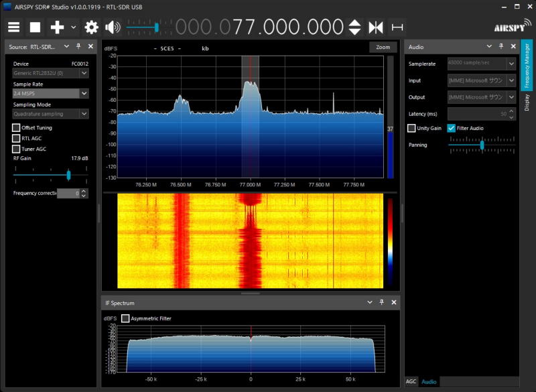Viewport: 536px width, 392px height.
Task: Mute audio with the speaker icon
Action: point(113,27)
